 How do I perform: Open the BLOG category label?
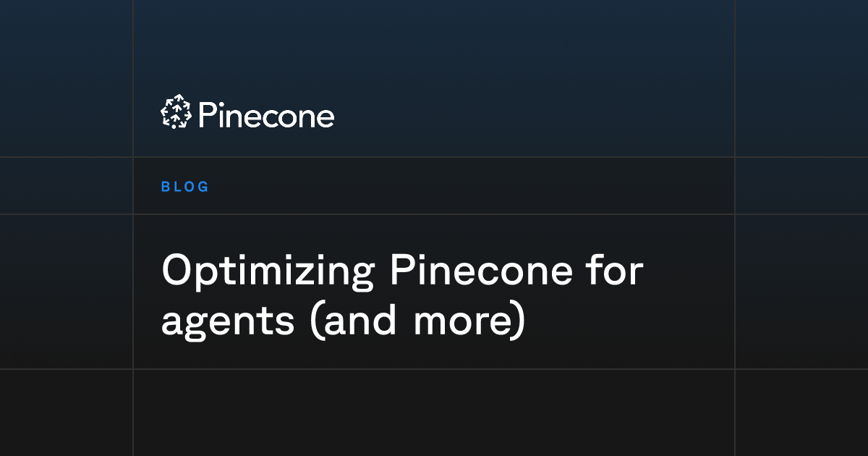(x=185, y=187)
